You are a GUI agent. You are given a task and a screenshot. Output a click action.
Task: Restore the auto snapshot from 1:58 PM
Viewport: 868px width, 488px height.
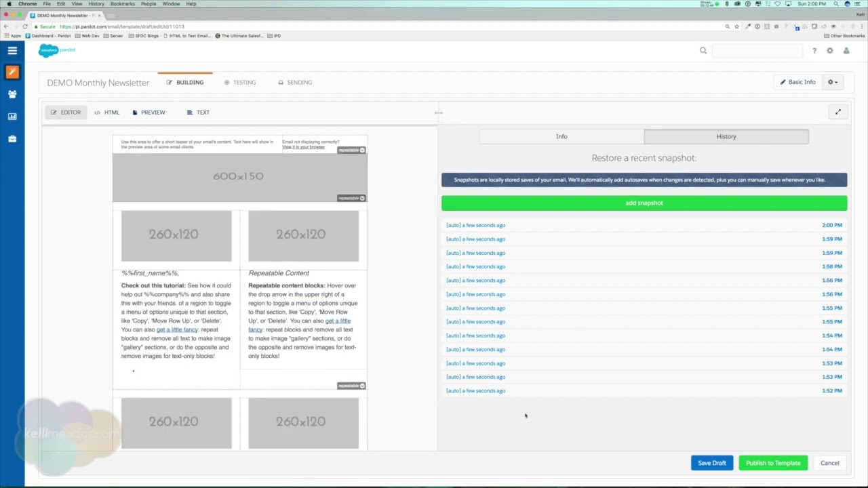(x=644, y=266)
